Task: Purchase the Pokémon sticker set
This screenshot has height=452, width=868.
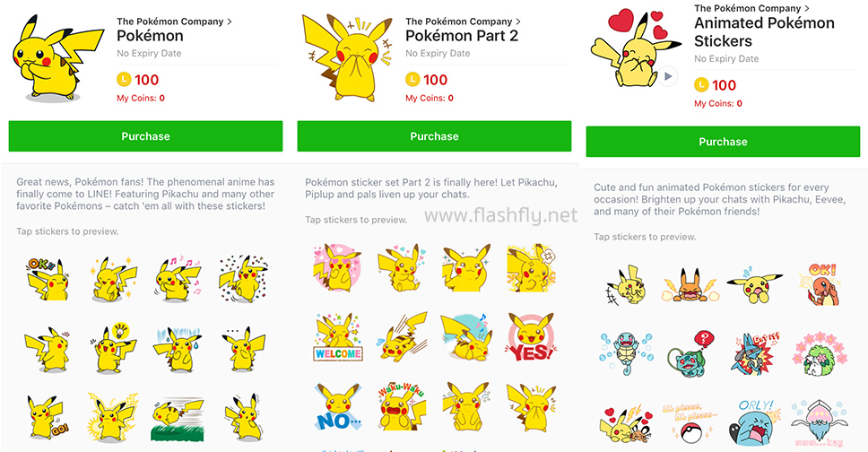Action: point(145,136)
